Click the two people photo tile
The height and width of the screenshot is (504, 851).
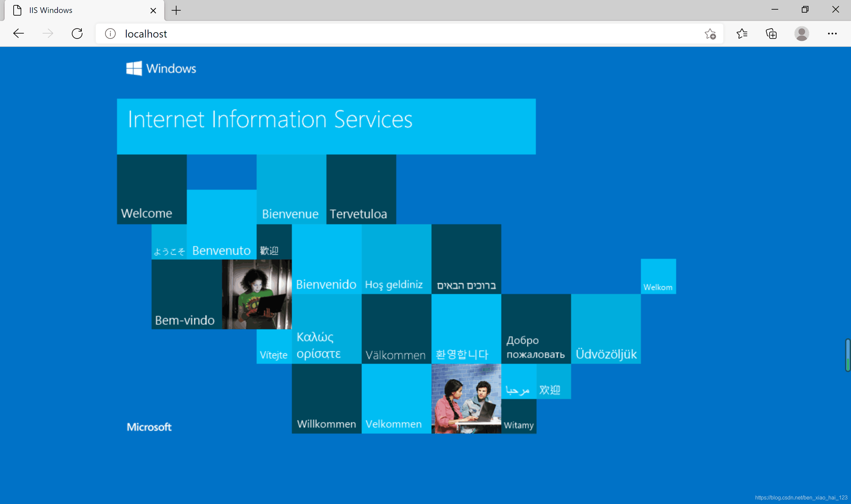466,398
